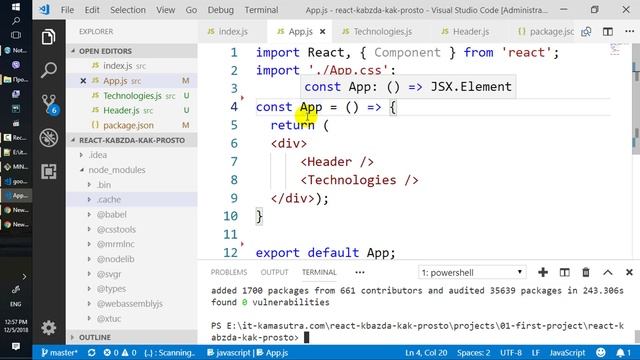This screenshot has height=360, width=640.
Task: Click the sync changes icon in status bar
Action: pos(91,353)
